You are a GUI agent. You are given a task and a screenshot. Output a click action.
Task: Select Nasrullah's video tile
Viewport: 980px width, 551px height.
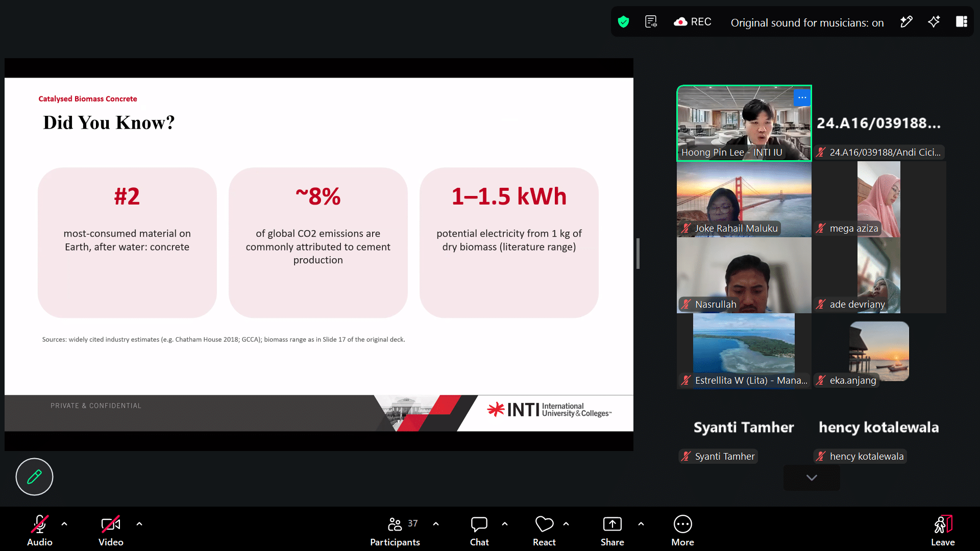[x=744, y=275]
